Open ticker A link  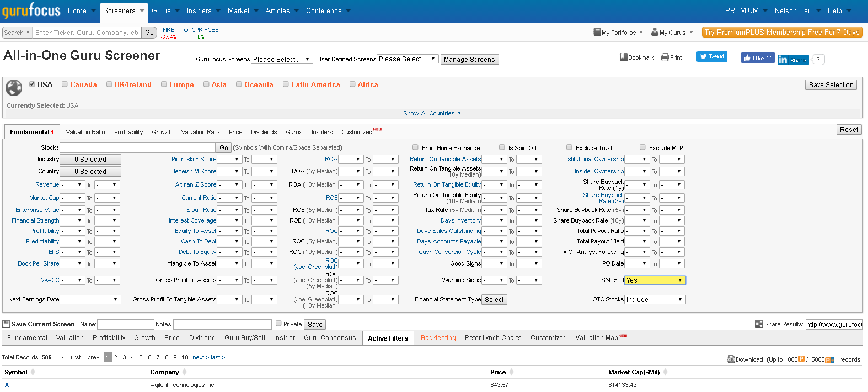(7, 385)
